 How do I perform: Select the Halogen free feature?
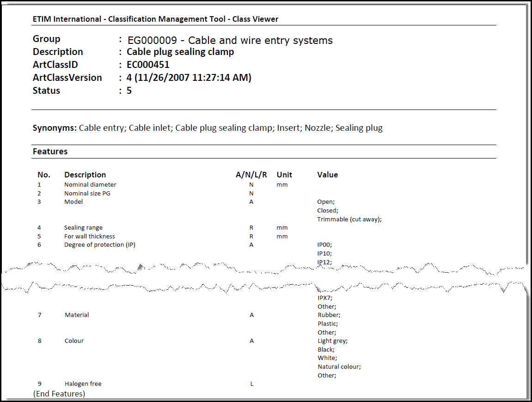83,384
